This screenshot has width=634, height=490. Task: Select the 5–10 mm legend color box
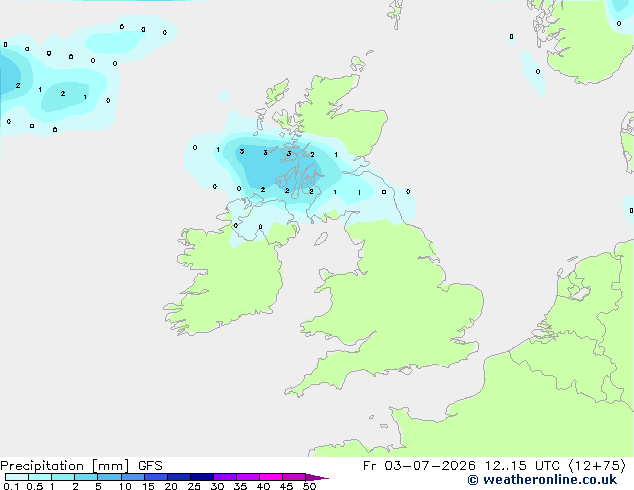click(x=109, y=477)
